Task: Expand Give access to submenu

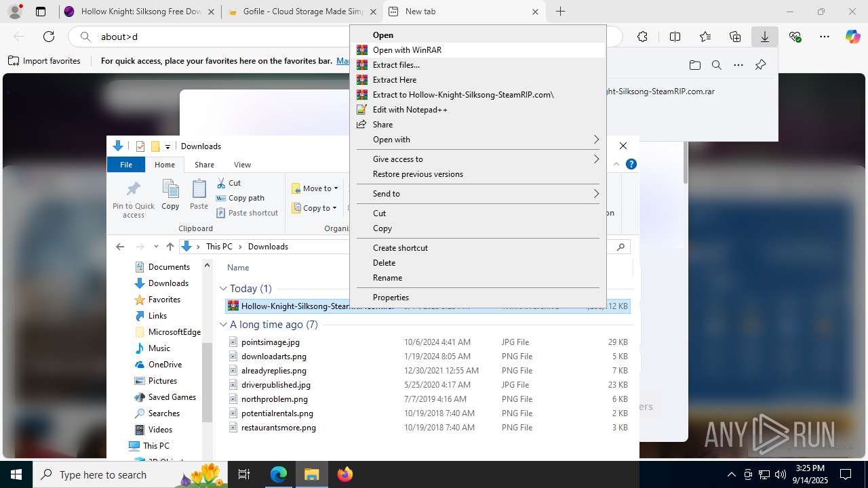Action: 478,159
